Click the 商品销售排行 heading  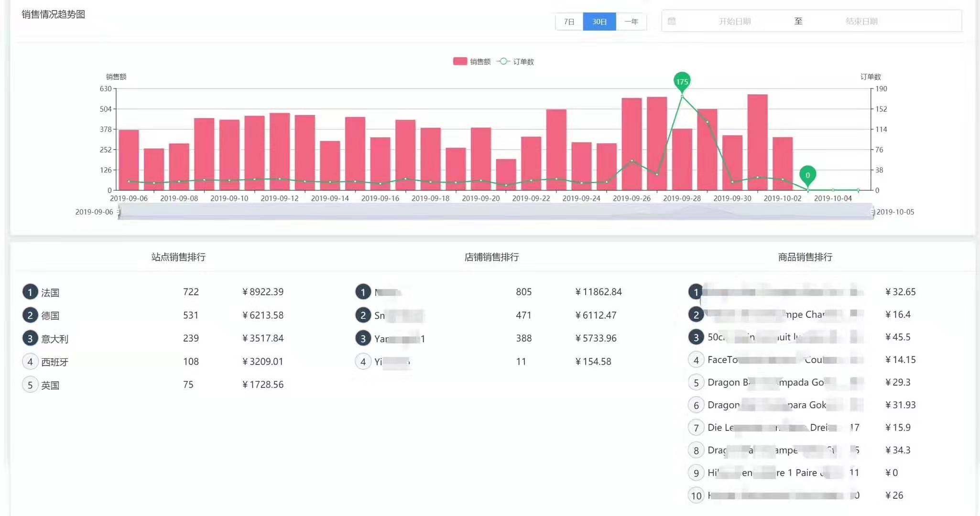[805, 257]
